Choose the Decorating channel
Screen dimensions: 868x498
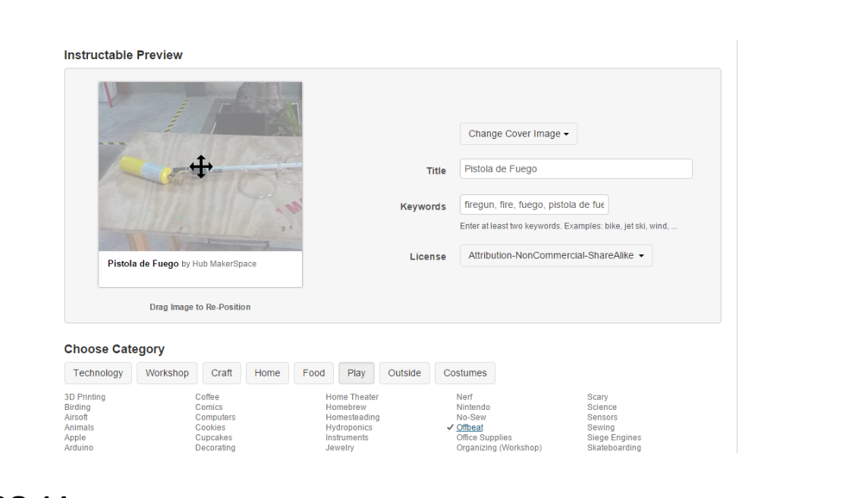(x=215, y=448)
